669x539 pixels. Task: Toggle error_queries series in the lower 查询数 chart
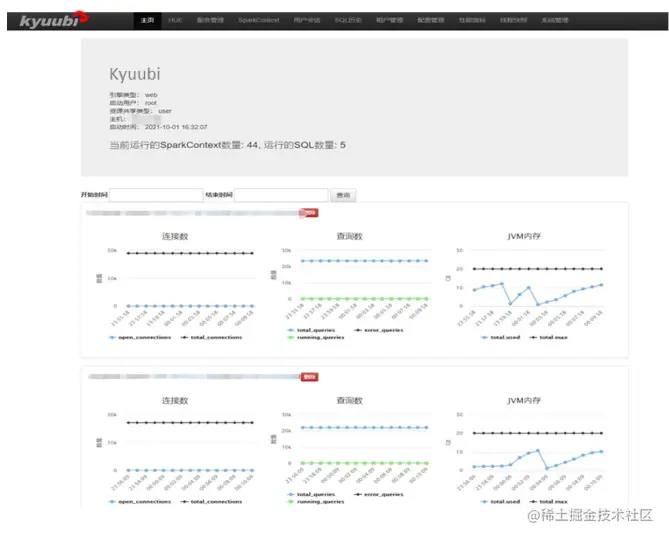[379, 495]
